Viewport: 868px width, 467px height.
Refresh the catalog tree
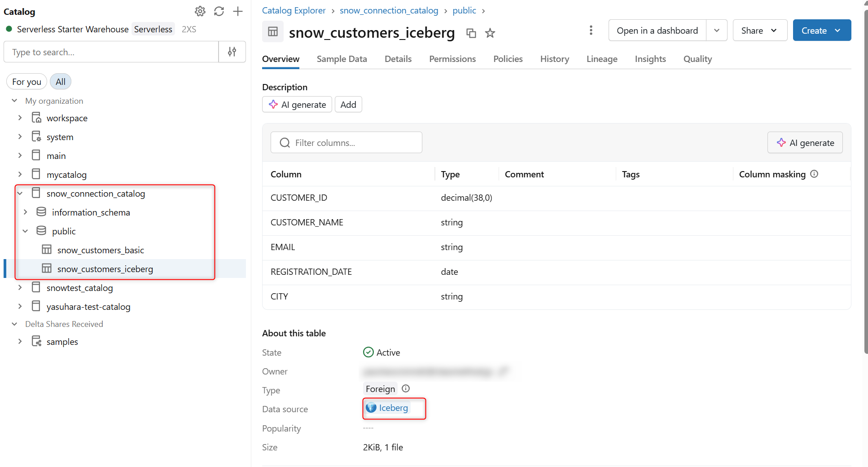pos(219,11)
